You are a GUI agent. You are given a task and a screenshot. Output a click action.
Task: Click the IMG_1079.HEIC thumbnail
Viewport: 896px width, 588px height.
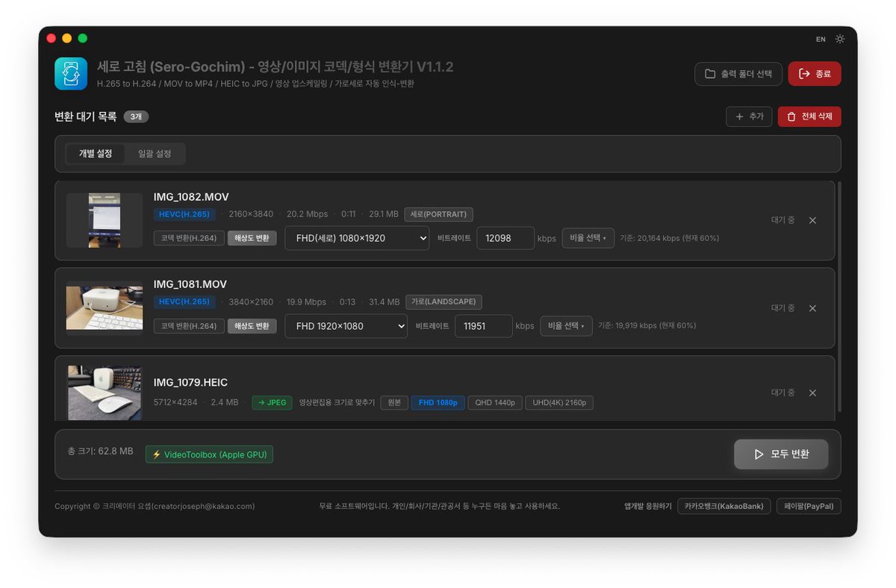(105, 392)
